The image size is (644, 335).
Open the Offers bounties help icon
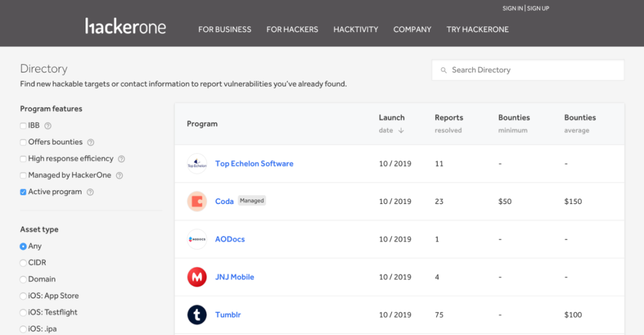pos(91,142)
